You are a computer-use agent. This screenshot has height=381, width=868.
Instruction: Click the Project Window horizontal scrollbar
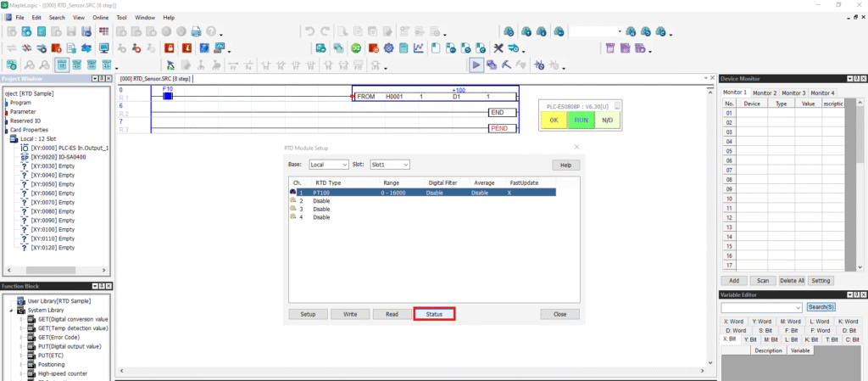[56, 270]
